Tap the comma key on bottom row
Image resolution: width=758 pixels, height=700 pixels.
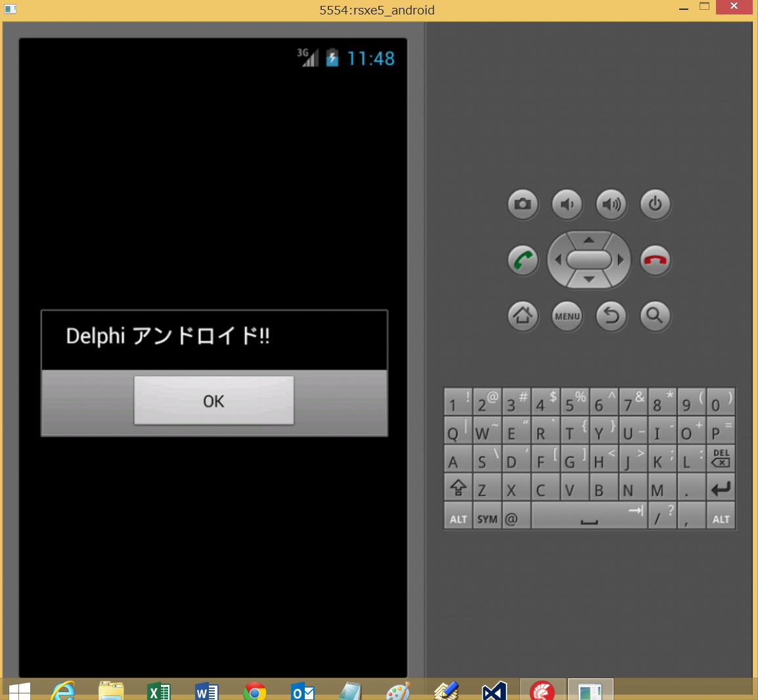[x=691, y=515]
